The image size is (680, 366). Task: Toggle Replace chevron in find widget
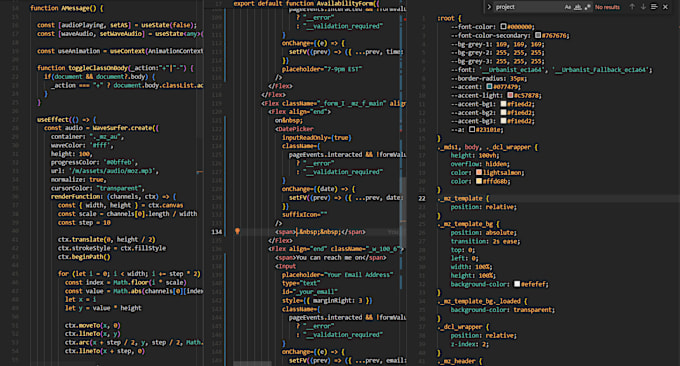[x=489, y=7]
